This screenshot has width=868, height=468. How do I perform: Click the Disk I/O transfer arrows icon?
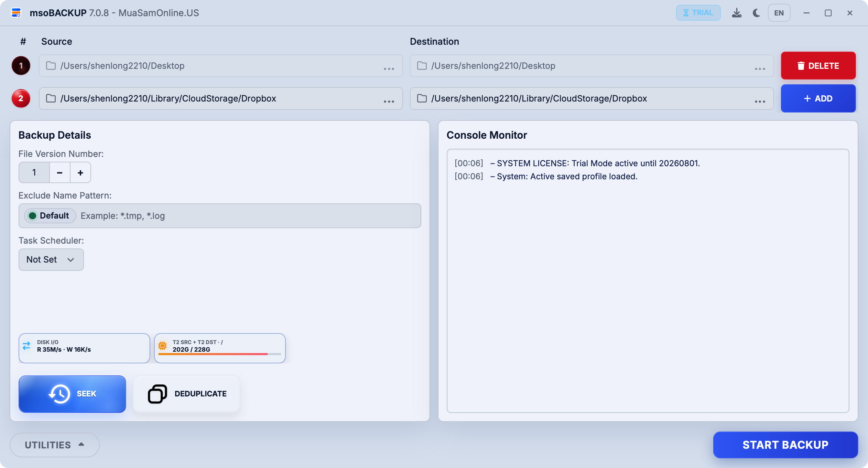pos(26,346)
